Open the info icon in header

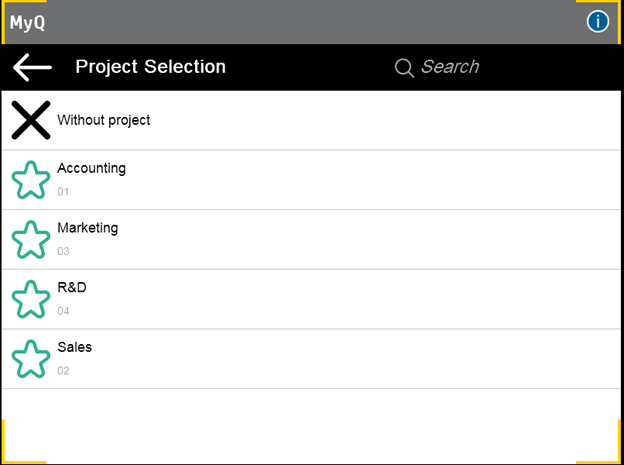[x=598, y=21]
